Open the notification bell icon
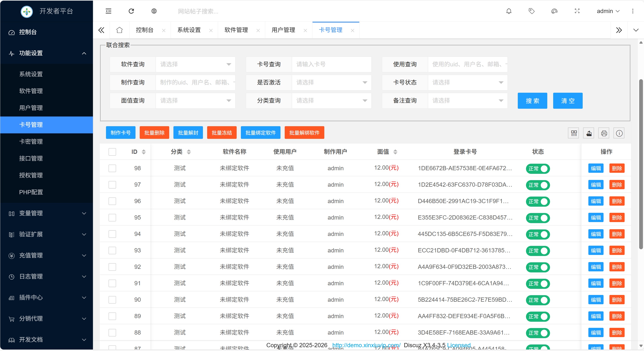The width and height of the screenshot is (644, 351). coord(509,11)
